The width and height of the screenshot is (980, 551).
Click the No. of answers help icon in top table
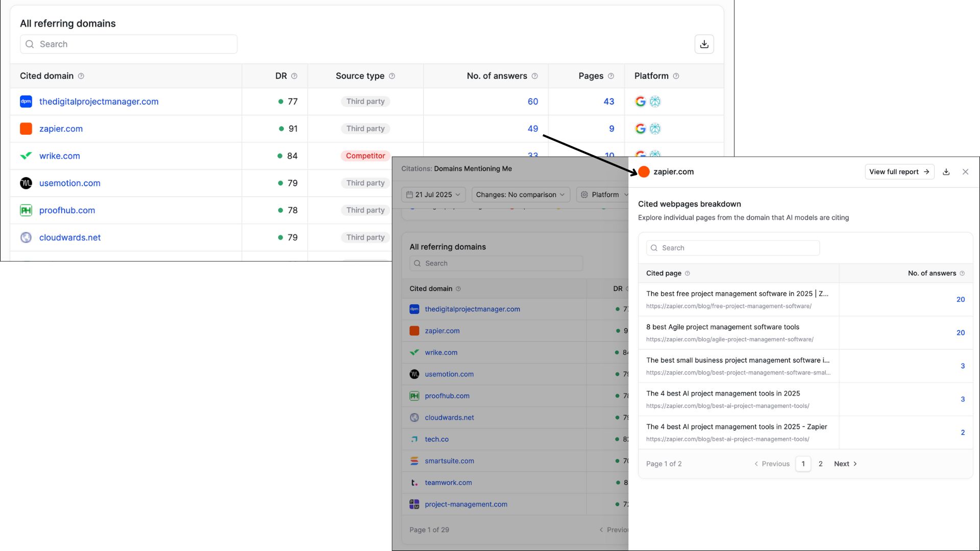(x=534, y=76)
